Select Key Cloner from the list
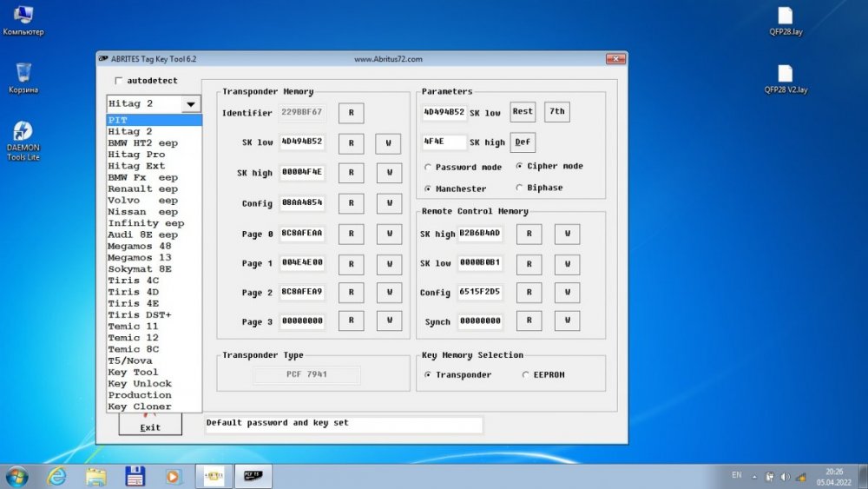868x489 pixels. [139, 406]
